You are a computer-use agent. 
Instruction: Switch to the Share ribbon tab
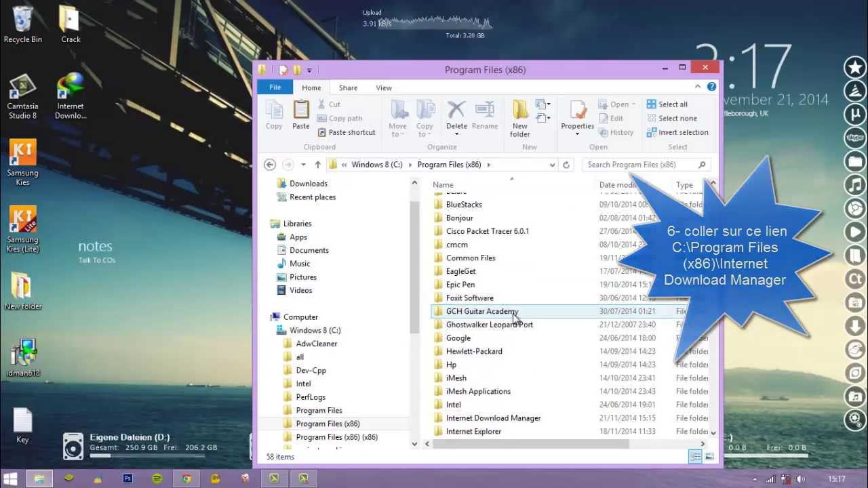tap(348, 87)
